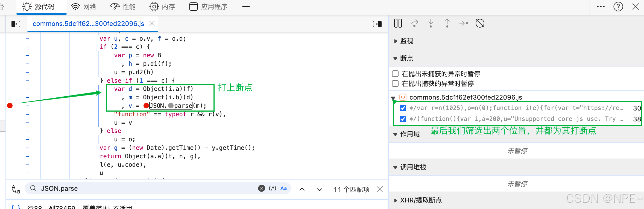Viewport: 644px width, 209px height.
Task: Switch to the 性能 (Performance) tab
Action: point(122,7)
